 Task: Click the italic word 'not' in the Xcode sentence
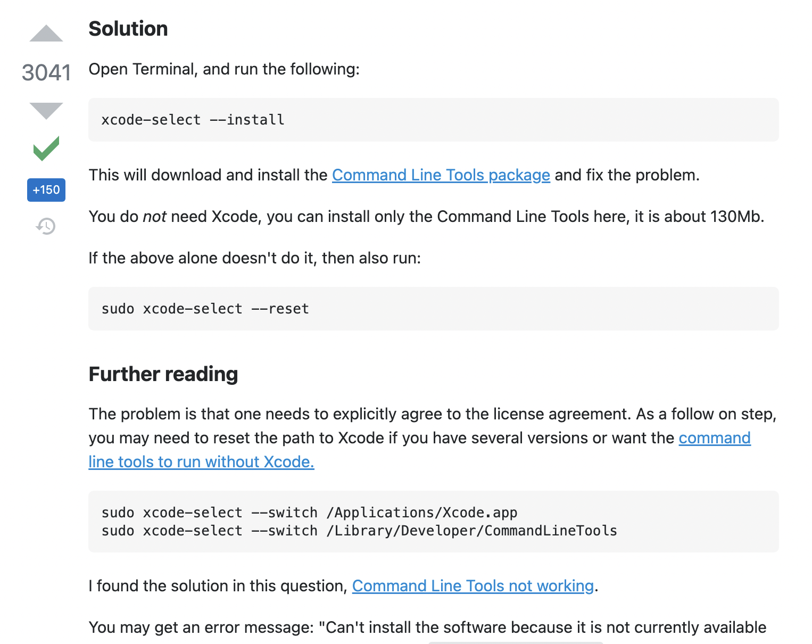[154, 217]
